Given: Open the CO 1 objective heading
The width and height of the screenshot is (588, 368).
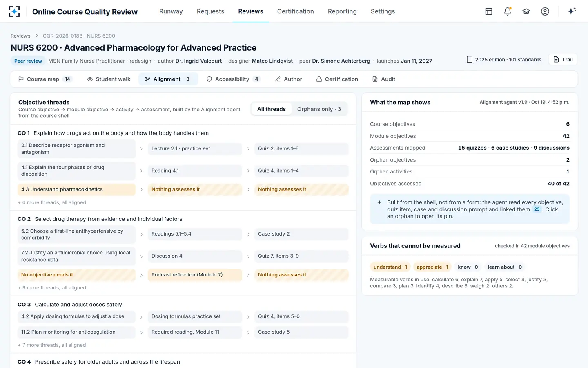Looking at the screenshot, I should [113, 133].
